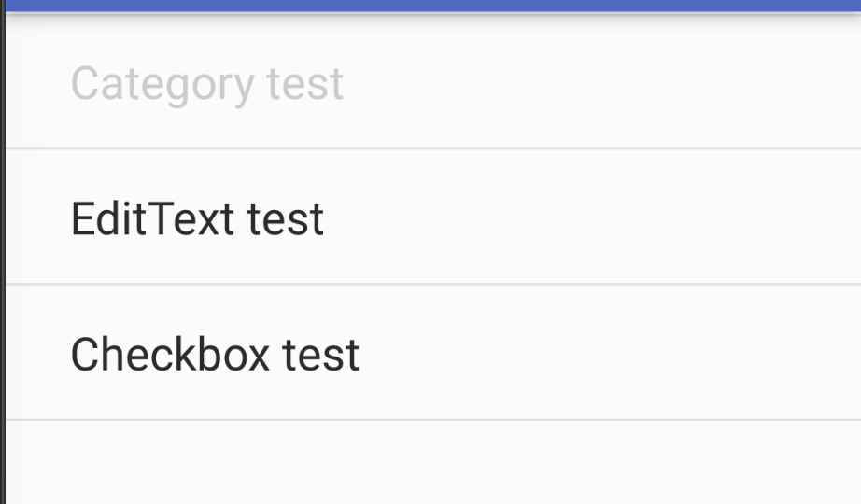Tap "test" in the Category test header

pos(305,84)
